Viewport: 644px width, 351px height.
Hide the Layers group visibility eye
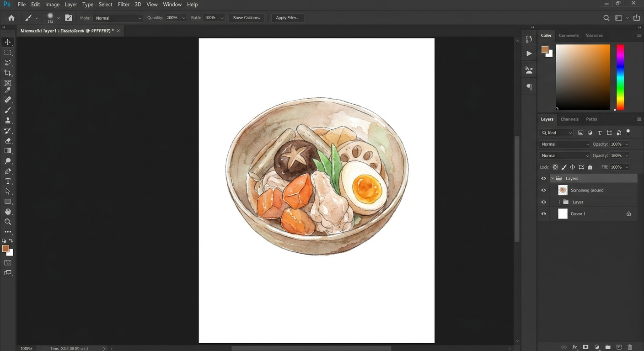543,178
